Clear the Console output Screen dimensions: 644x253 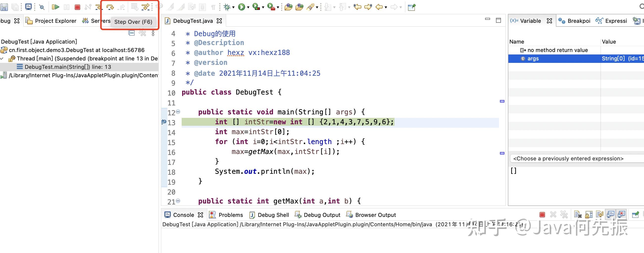tap(578, 214)
